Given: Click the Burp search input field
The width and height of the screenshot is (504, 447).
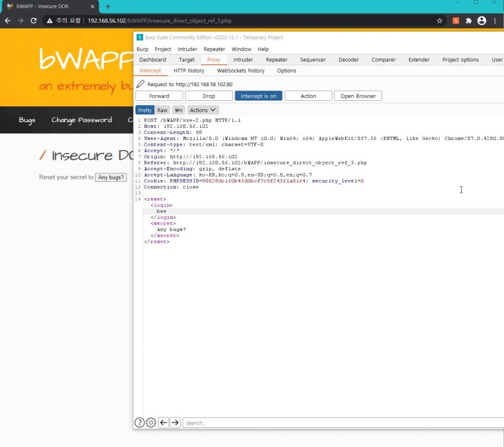Looking at the screenshot, I should click(343, 422).
